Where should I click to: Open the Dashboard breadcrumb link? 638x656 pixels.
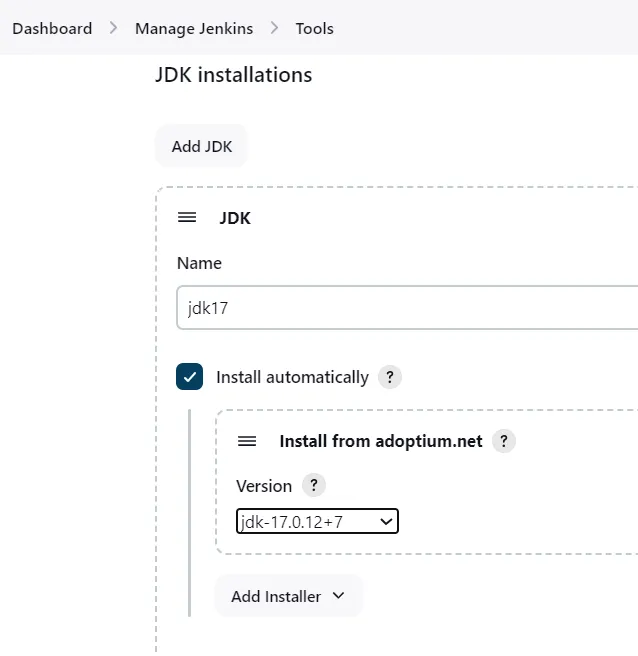52,28
